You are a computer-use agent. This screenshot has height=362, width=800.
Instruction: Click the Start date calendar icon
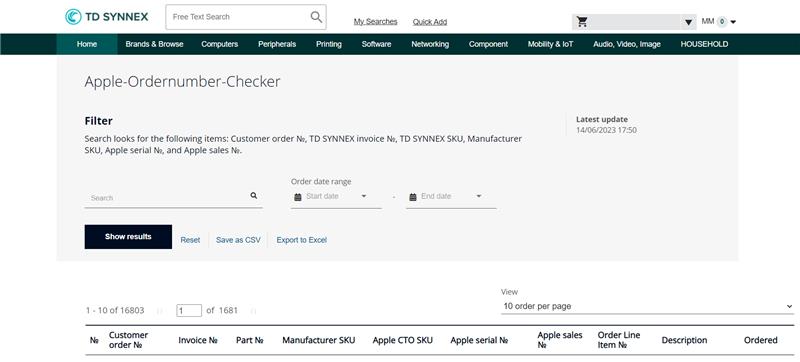[298, 197]
